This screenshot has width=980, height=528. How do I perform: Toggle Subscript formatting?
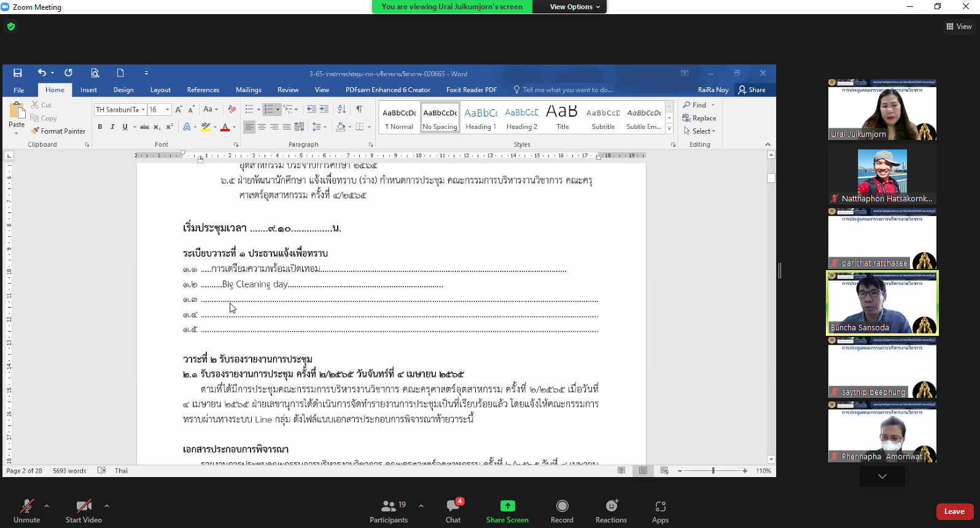[x=157, y=127]
